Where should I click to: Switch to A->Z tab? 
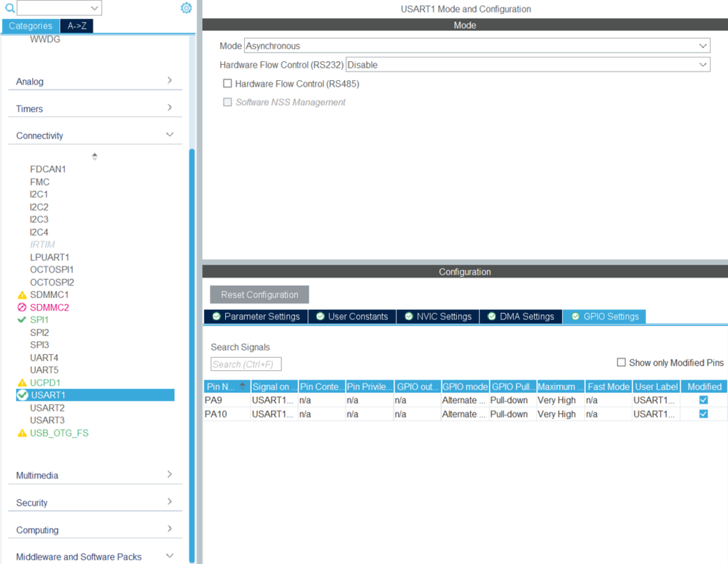(77, 26)
